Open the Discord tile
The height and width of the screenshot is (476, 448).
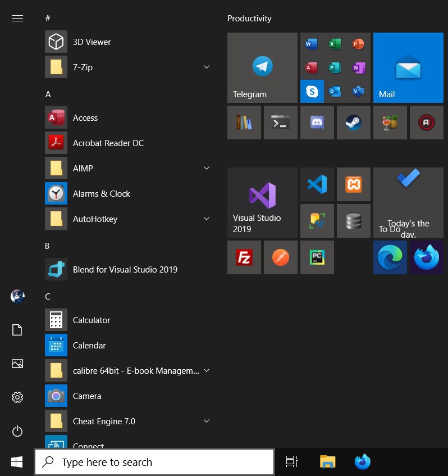tap(317, 123)
